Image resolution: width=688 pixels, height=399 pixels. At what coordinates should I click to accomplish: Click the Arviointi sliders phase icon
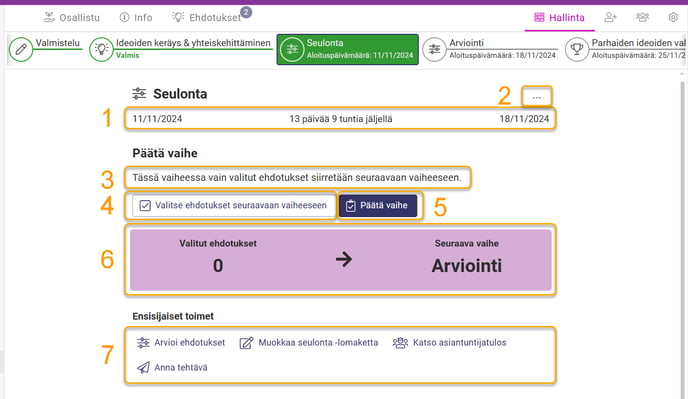[x=434, y=49]
